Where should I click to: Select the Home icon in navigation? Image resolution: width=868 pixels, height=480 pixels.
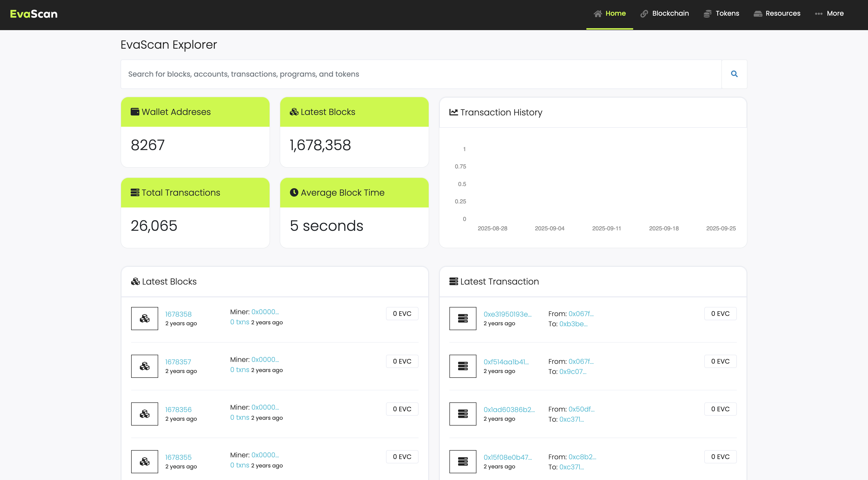click(598, 13)
